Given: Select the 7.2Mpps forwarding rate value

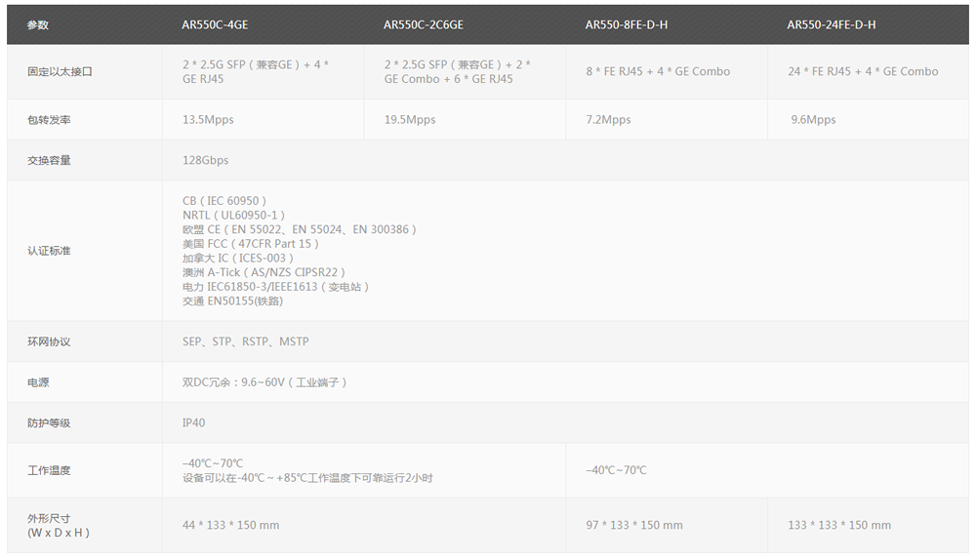Looking at the screenshot, I should pyautogui.click(x=608, y=120).
